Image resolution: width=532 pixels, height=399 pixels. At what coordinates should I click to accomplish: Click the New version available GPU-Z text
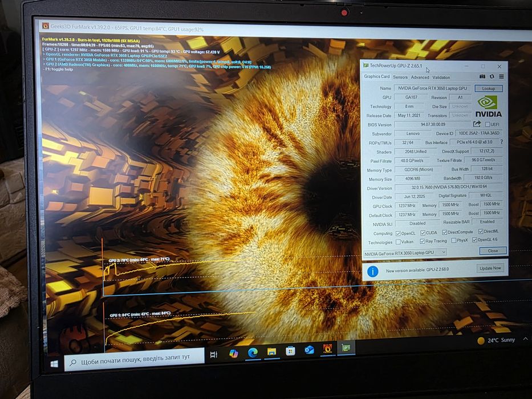[x=417, y=270]
